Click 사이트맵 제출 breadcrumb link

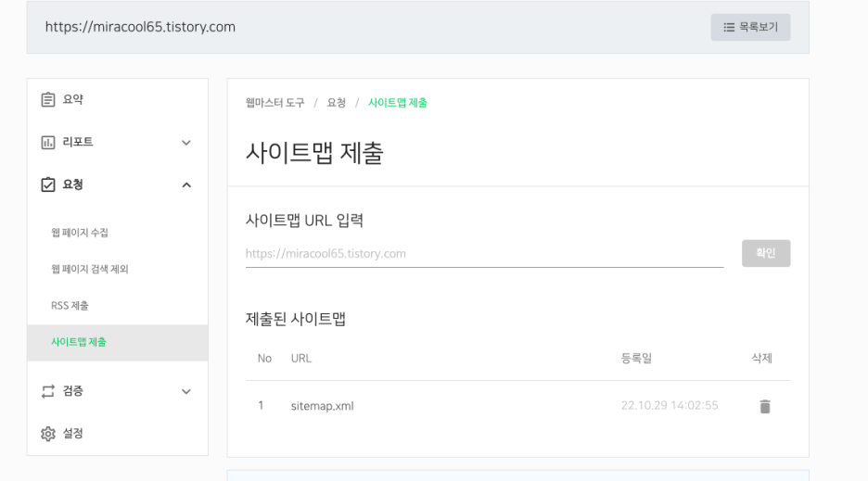coord(398,103)
